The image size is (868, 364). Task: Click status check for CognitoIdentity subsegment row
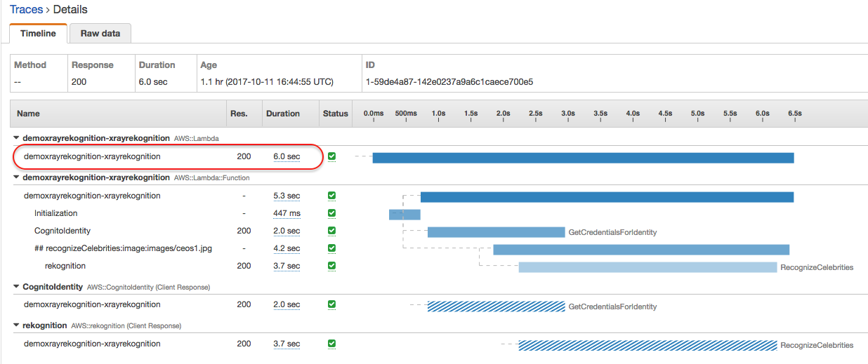pyautogui.click(x=331, y=231)
